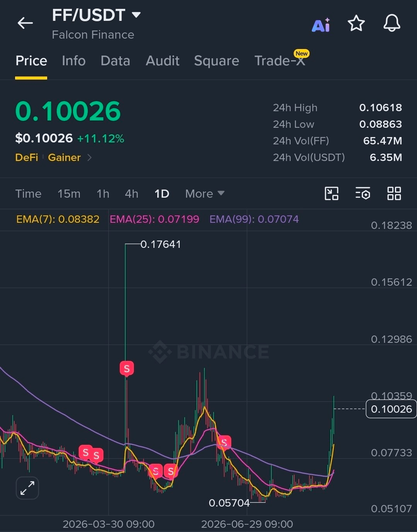Open the Audit tab
Screen dimensions: 417x532
click(162, 61)
